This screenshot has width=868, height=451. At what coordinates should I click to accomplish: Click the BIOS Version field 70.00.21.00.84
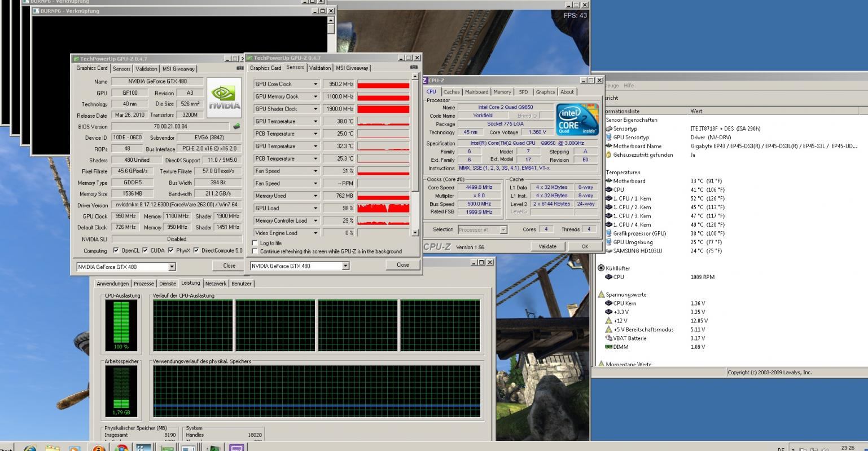pyautogui.click(x=170, y=126)
